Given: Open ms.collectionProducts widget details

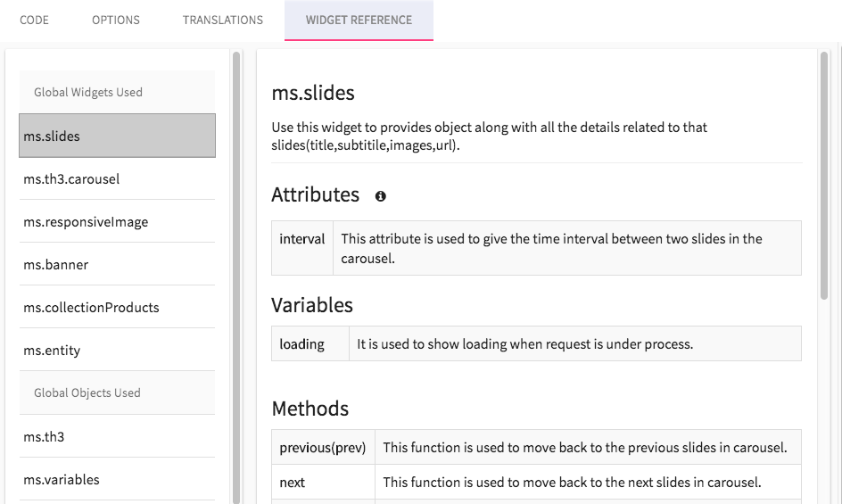Looking at the screenshot, I should [x=117, y=308].
